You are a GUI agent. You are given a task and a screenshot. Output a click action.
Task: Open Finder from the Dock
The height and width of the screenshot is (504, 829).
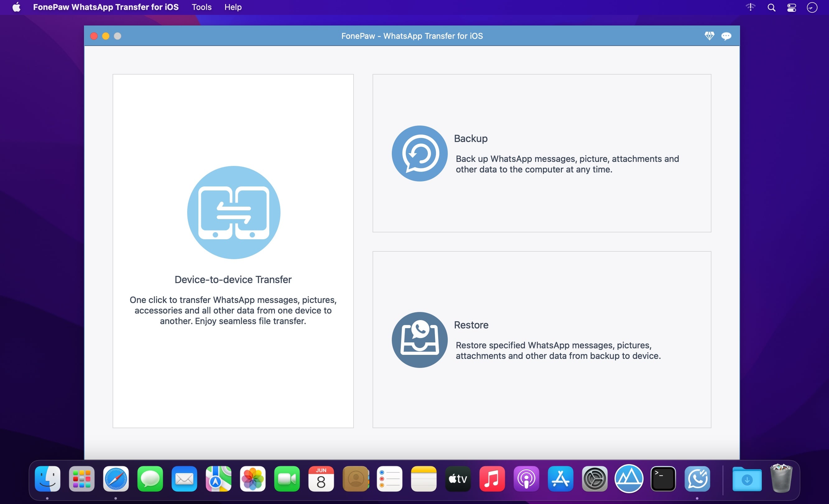coord(48,479)
